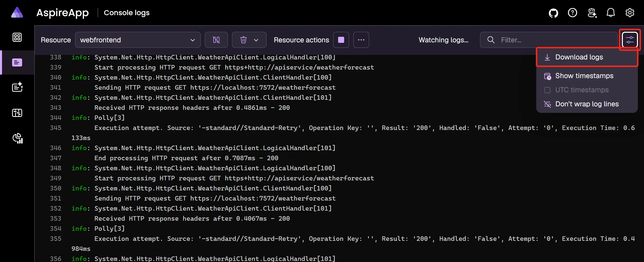Screen dimensions: 644x262
Task: Open Metrics sidebar icon
Action: tap(18, 138)
